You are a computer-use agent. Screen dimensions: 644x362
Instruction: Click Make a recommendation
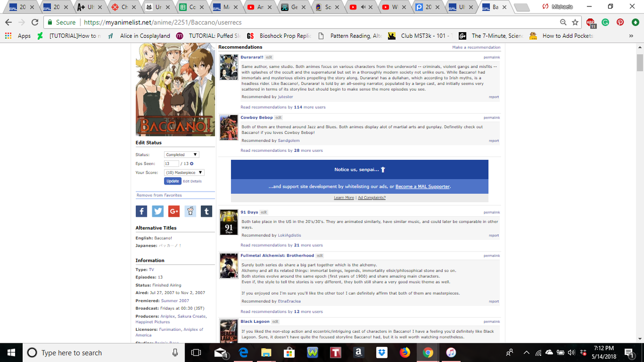[x=476, y=47]
